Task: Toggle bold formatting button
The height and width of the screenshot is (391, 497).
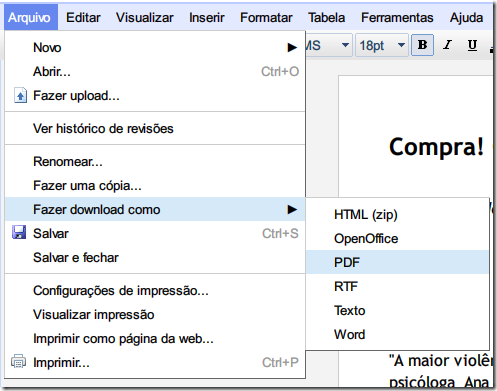Action: tap(422, 45)
